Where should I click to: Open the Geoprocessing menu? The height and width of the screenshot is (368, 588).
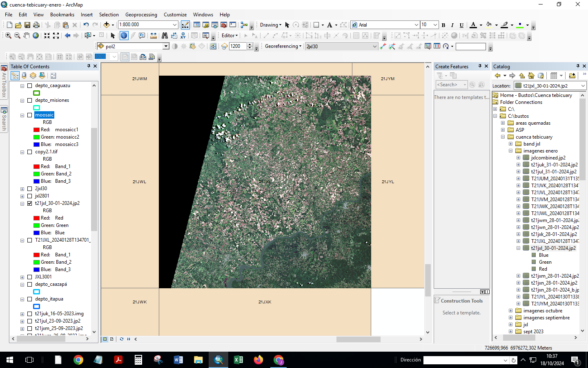[141, 14]
